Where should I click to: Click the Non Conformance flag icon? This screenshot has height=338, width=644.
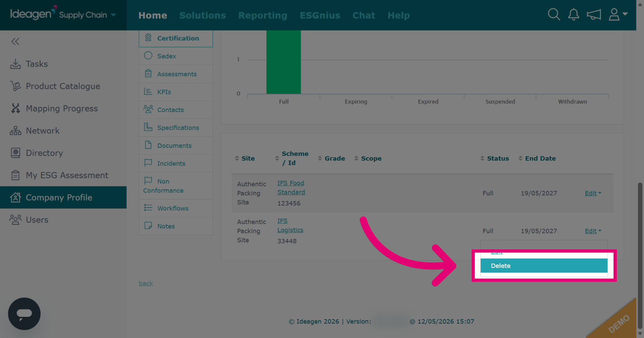148,180
